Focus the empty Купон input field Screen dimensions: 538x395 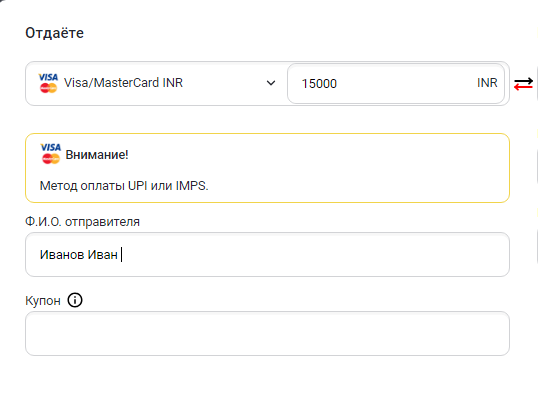coord(267,333)
